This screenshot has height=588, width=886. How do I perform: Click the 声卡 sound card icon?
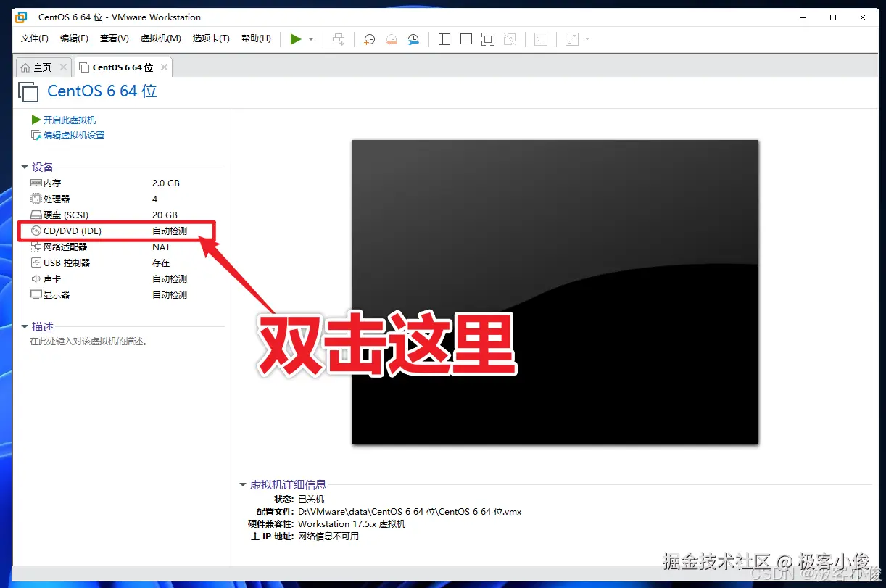[x=36, y=279]
